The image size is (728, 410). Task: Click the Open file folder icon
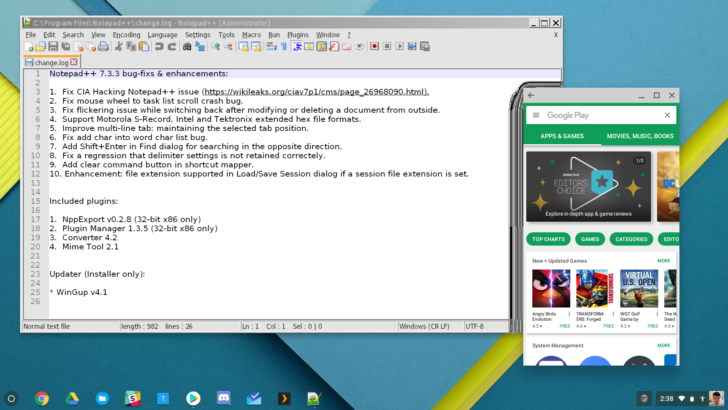click(41, 46)
